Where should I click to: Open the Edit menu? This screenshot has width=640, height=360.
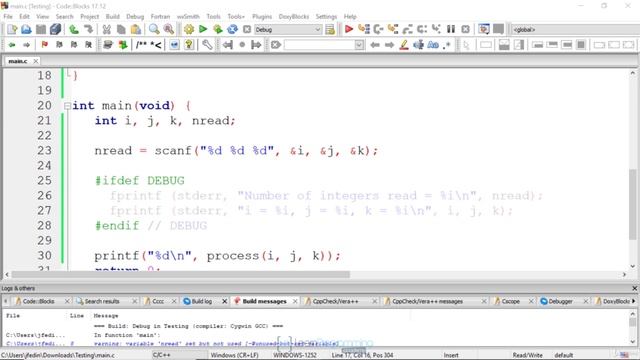[24, 16]
